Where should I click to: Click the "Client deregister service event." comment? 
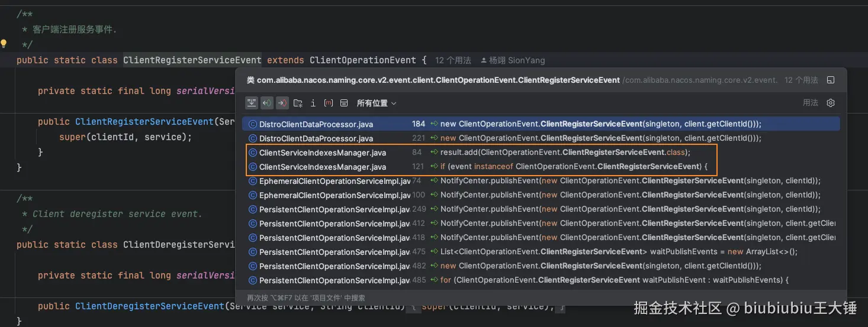point(117,214)
